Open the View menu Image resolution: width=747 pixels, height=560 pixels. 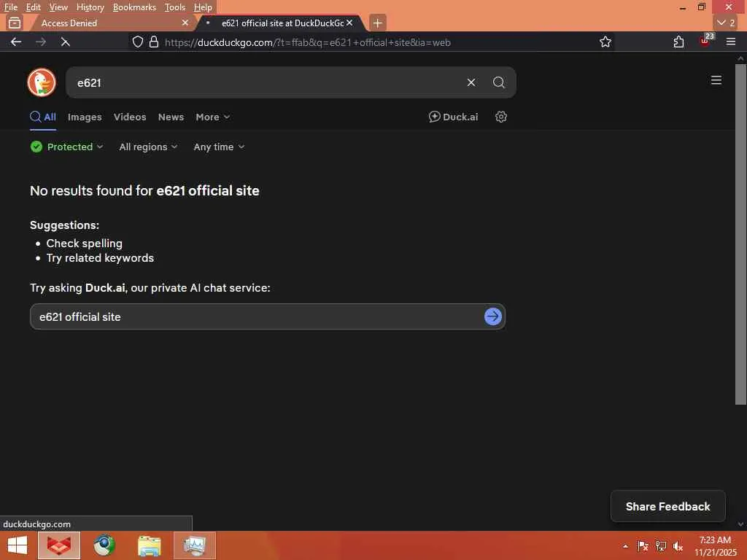tap(58, 7)
